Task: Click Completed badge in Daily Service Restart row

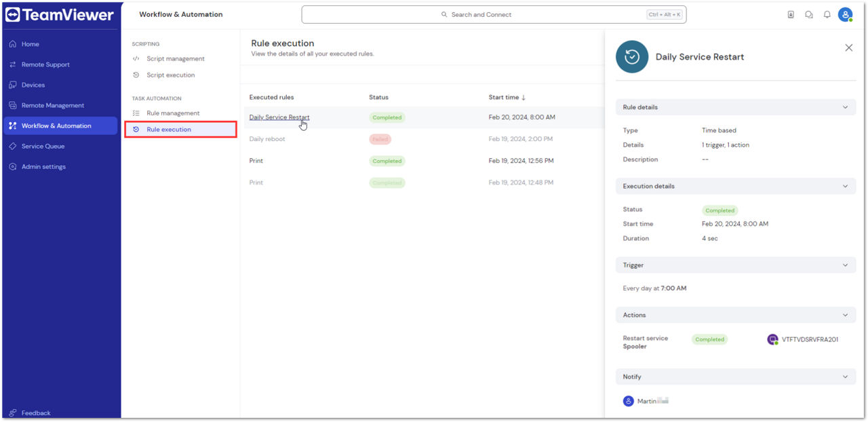Action: 387,117
